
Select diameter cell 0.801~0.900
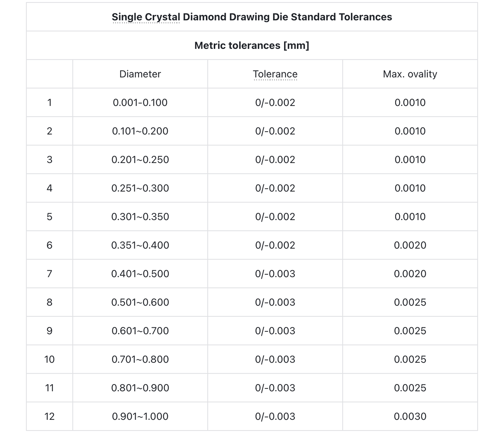140,388
